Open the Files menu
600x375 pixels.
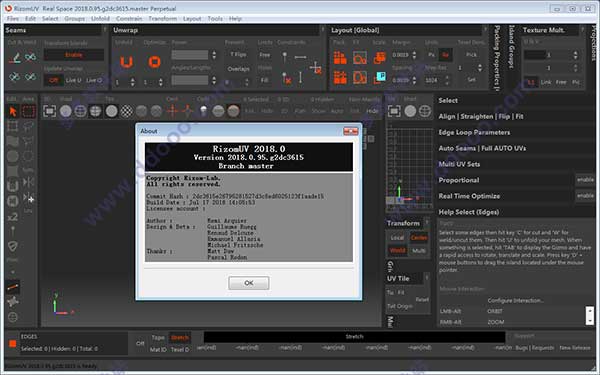(13, 18)
